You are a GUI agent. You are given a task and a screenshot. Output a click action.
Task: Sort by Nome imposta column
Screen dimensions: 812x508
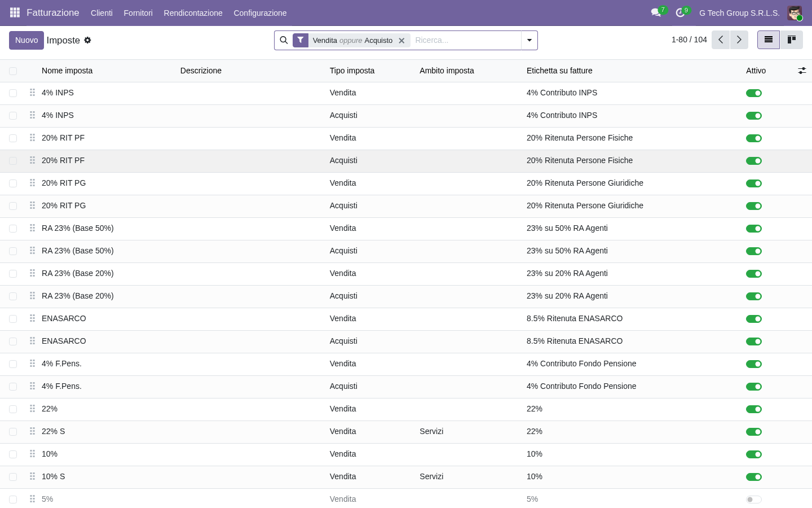[x=67, y=71]
